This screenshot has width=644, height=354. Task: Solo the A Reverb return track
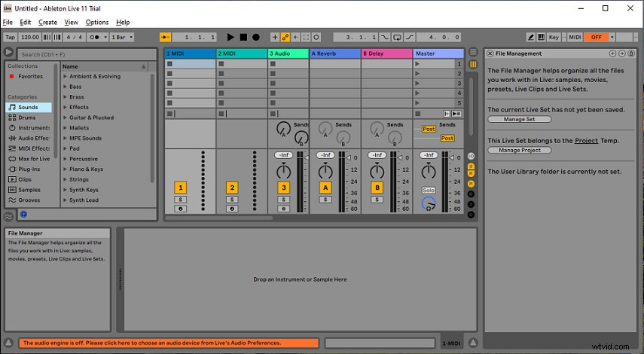pyautogui.click(x=325, y=200)
